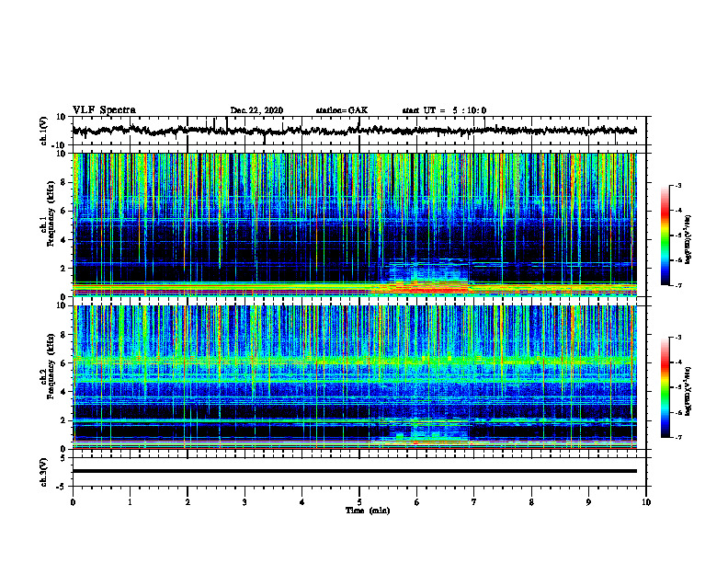Click the "0" tick on the Time axis

coord(73,502)
